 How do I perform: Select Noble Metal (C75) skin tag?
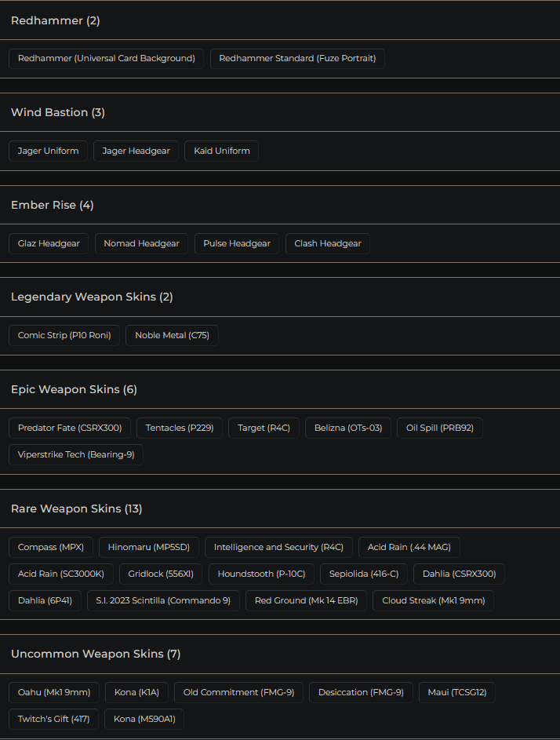coord(172,336)
